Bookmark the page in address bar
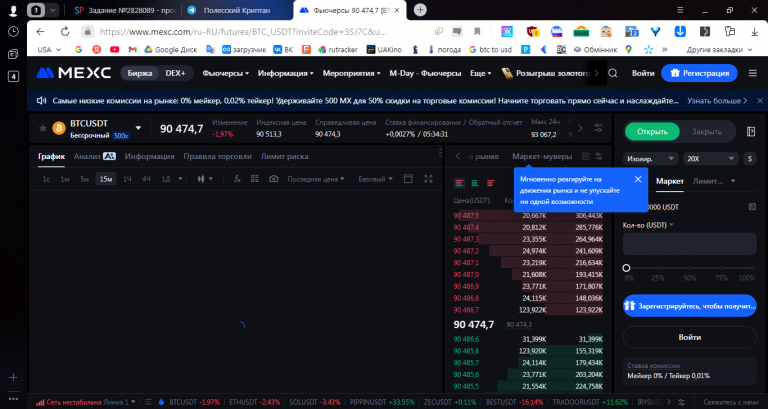Image resolution: width=768 pixels, height=409 pixels. 477,31
